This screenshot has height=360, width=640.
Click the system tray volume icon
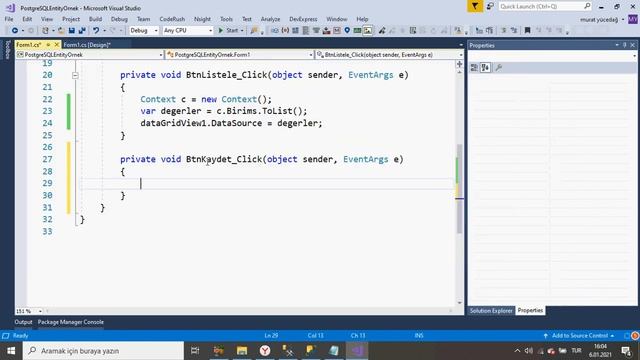click(529, 351)
